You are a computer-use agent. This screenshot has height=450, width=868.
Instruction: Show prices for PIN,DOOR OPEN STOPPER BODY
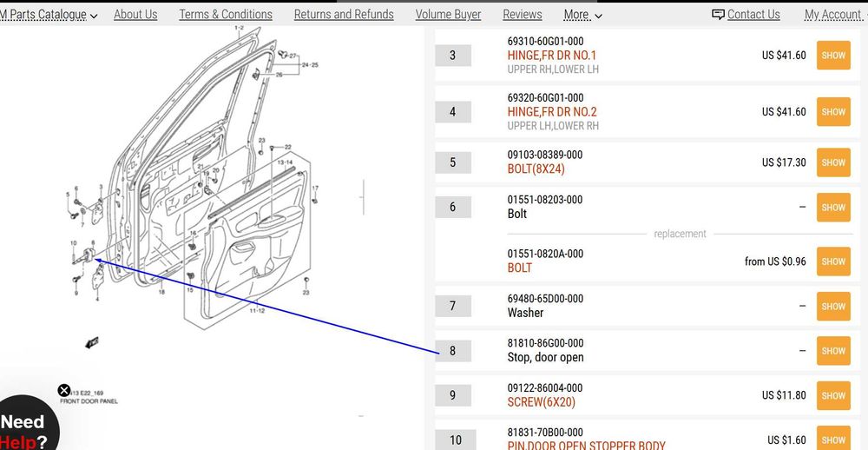coord(833,438)
